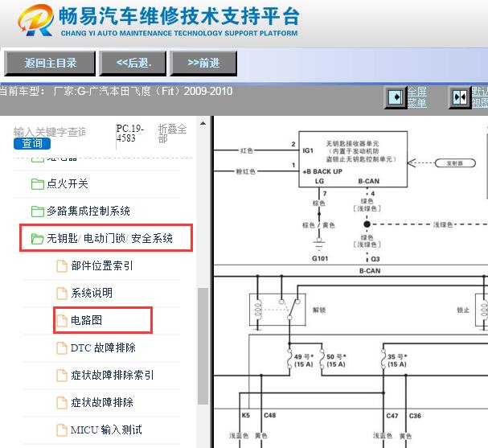The image size is (488, 448).
Task: Click the tree panel scrollbar thumb
Action: point(203,346)
